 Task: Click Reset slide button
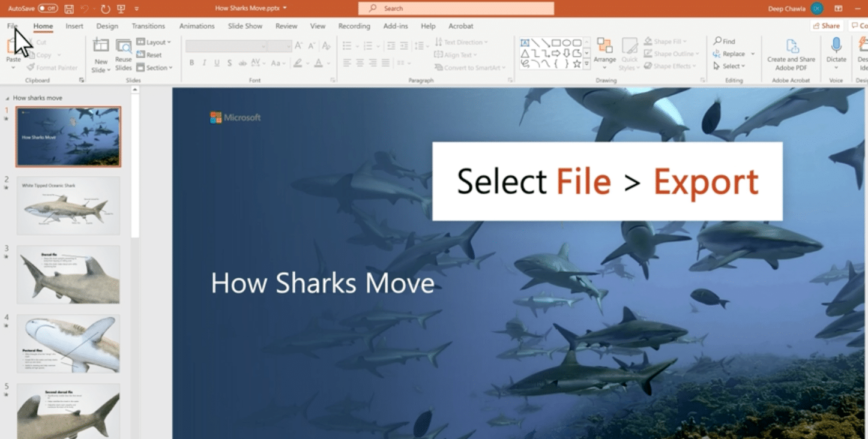pos(149,55)
